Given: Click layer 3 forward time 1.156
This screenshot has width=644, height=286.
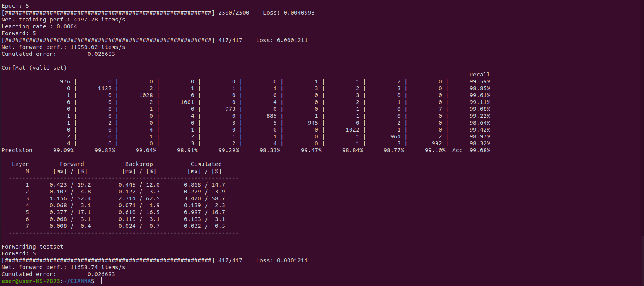Looking at the screenshot, I should [58, 198].
